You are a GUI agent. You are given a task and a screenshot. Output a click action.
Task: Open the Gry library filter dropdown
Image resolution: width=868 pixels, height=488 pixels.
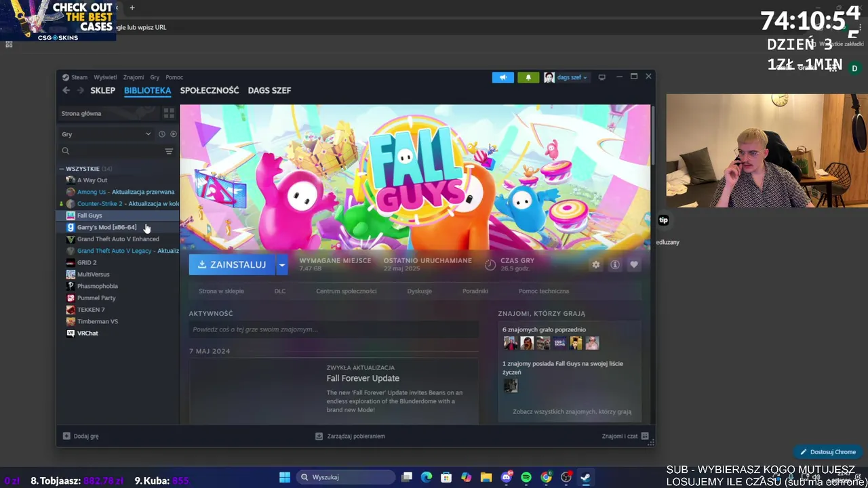tap(106, 134)
